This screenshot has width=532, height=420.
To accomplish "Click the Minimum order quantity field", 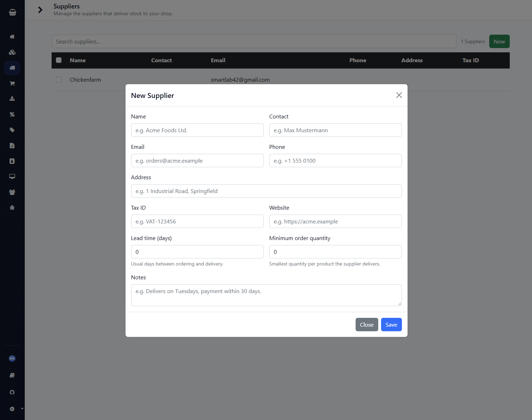I will click(x=335, y=252).
